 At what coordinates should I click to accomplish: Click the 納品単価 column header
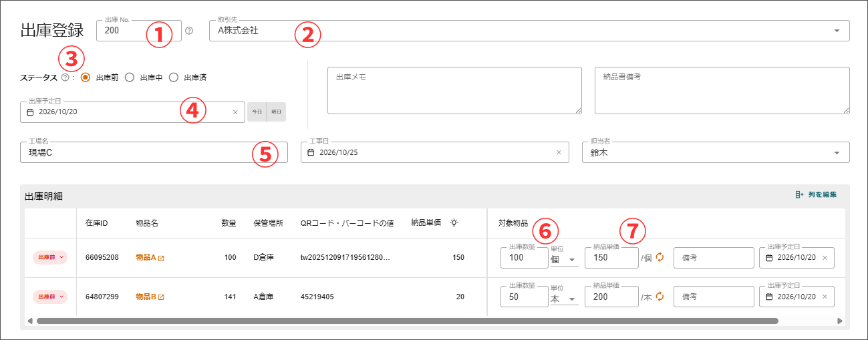pos(426,223)
